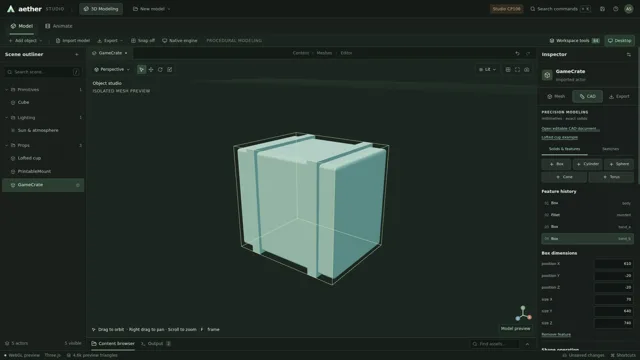Toggle GameCrate visibility icon in outliner
This screenshot has width=640, height=360.
pyautogui.click(x=78, y=185)
